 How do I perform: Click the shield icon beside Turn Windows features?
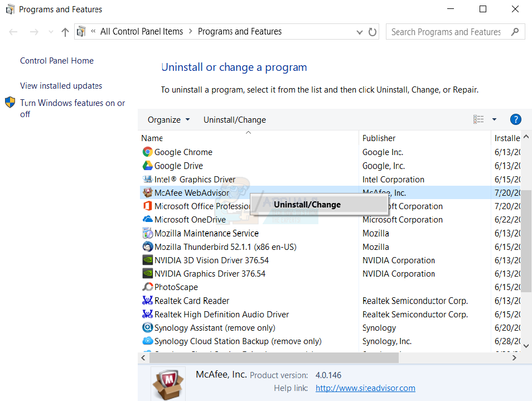(9, 103)
